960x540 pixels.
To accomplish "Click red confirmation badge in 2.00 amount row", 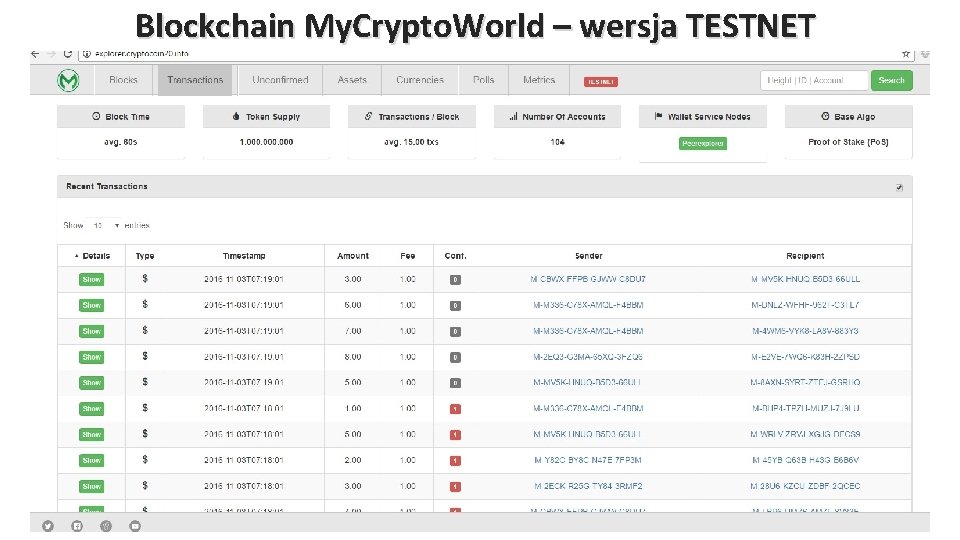I will pos(456,460).
